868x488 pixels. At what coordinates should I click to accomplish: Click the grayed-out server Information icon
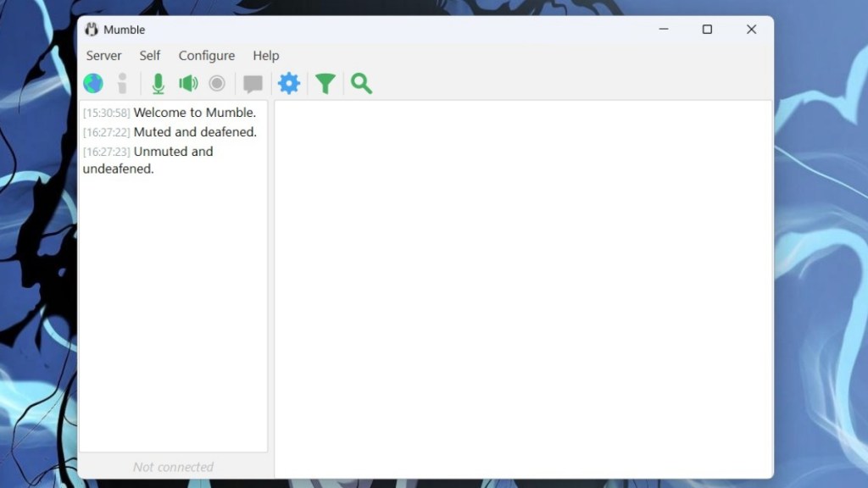point(122,83)
